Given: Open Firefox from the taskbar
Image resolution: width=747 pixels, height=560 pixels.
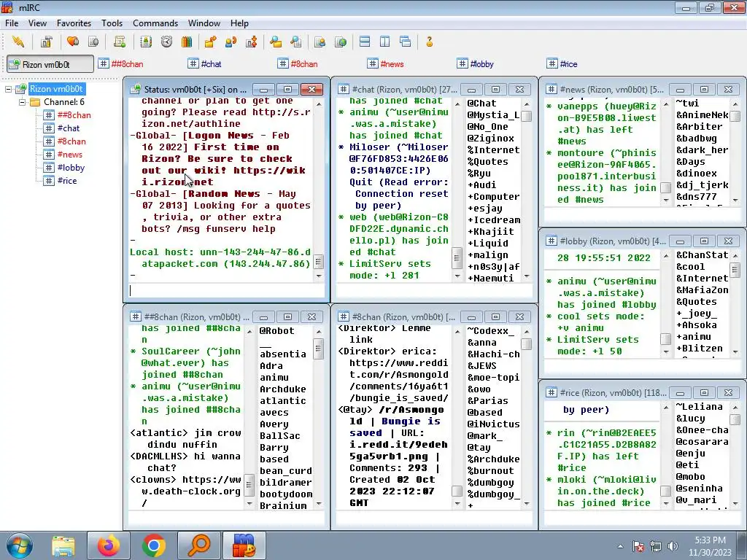Looking at the screenshot, I should [109, 545].
